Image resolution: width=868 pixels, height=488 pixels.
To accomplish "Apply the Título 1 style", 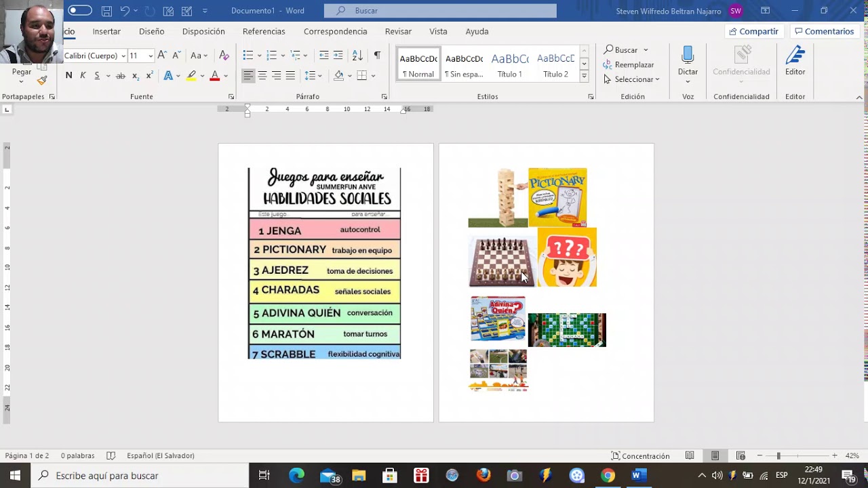I will click(x=510, y=64).
